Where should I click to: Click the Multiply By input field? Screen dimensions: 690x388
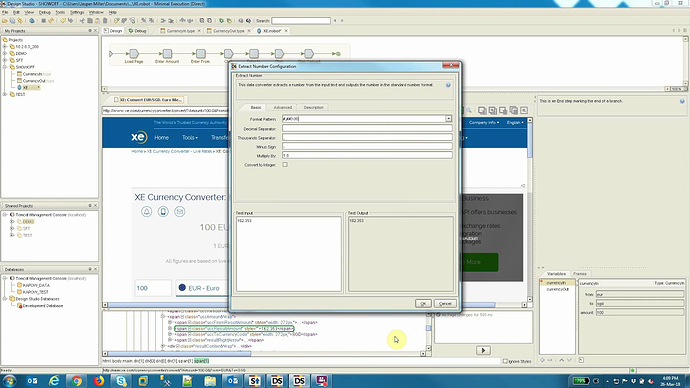pyautogui.click(x=367, y=155)
